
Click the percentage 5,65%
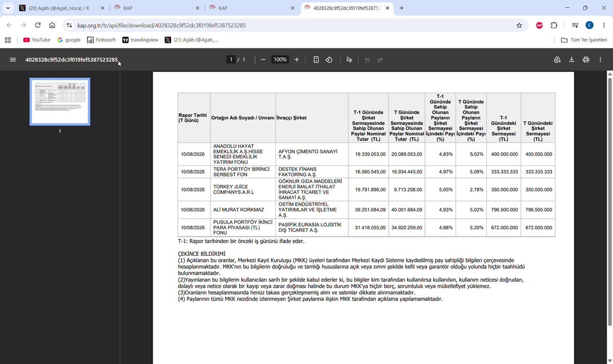coord(446,189)
